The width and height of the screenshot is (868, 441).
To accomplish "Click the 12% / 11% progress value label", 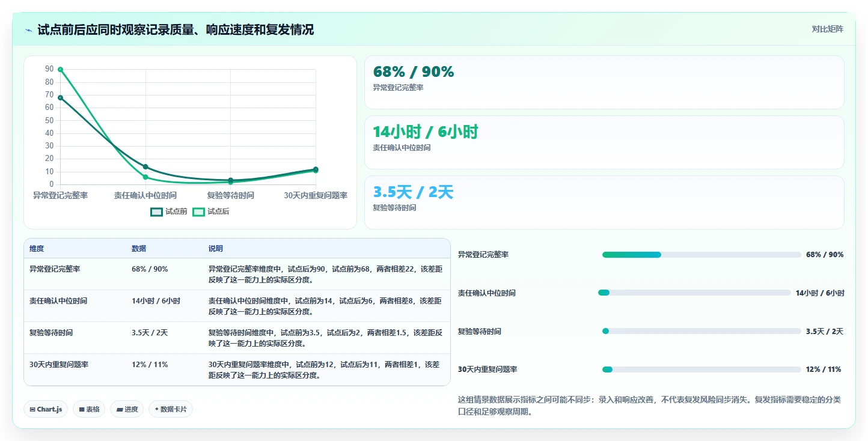I will 824,370.
